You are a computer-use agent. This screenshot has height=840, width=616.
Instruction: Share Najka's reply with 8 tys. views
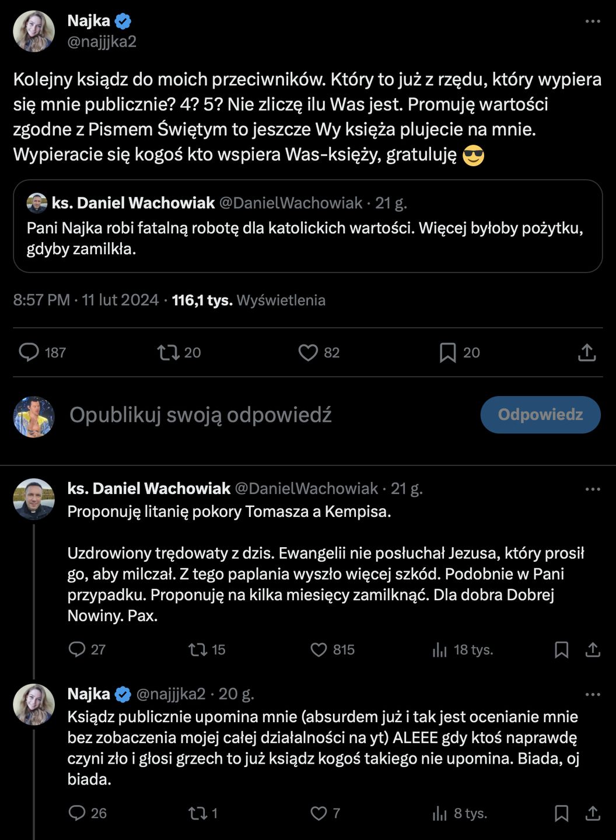coord(593,813)
